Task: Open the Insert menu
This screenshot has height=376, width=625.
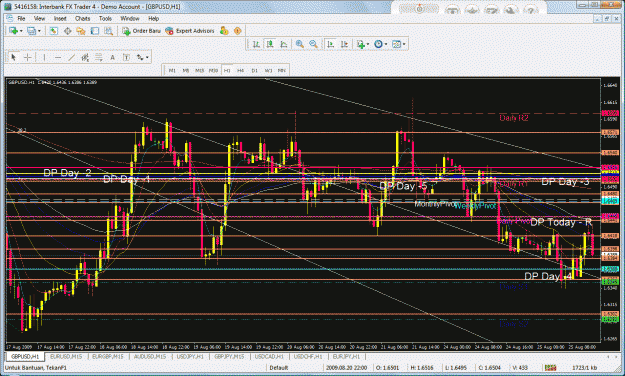Action: (60, 18)
